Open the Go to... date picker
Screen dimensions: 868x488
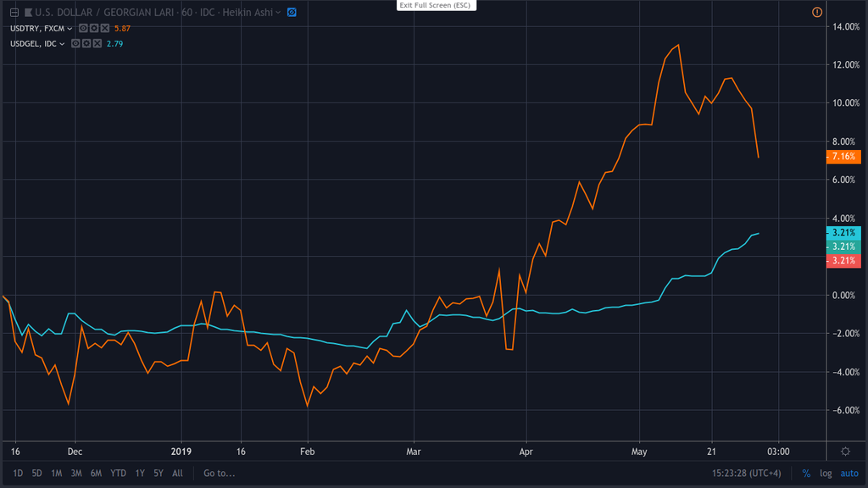click(x=220, y=473)
